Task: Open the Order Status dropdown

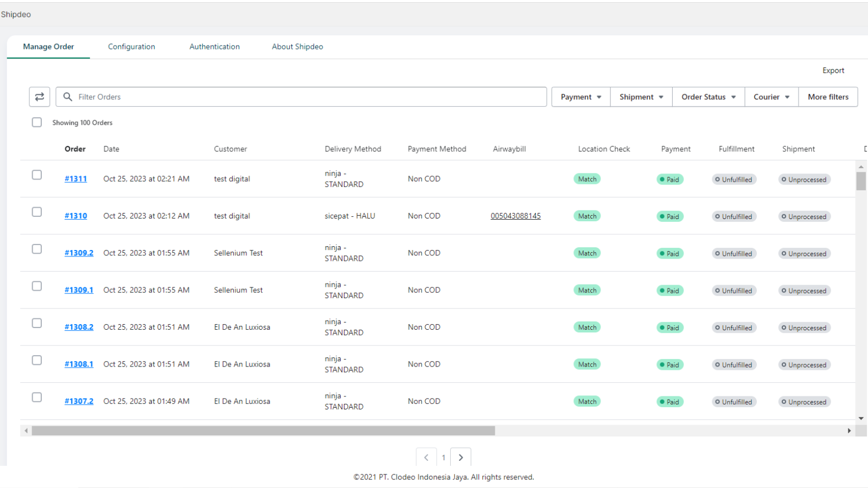Action: click(x=708, y=97)
